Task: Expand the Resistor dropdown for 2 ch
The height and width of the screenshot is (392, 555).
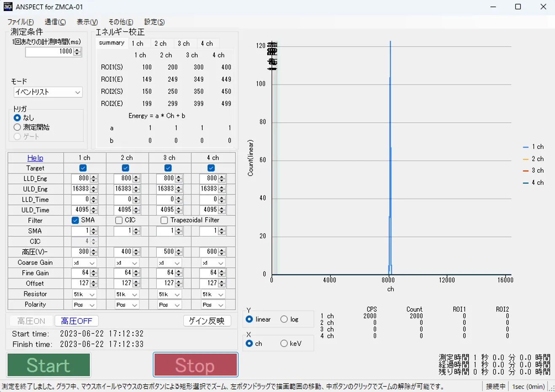Action: (x=127, y=294)
